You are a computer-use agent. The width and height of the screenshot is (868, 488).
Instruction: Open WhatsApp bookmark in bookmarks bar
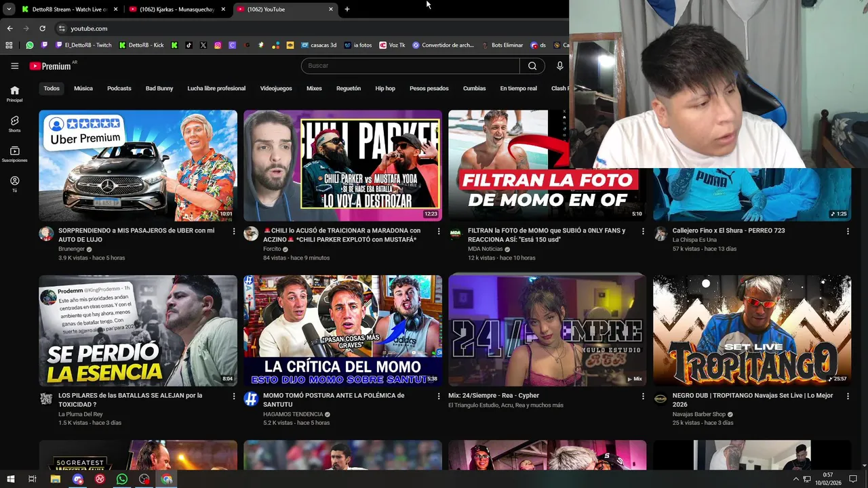pyautogui.click(x=30, y=45)
